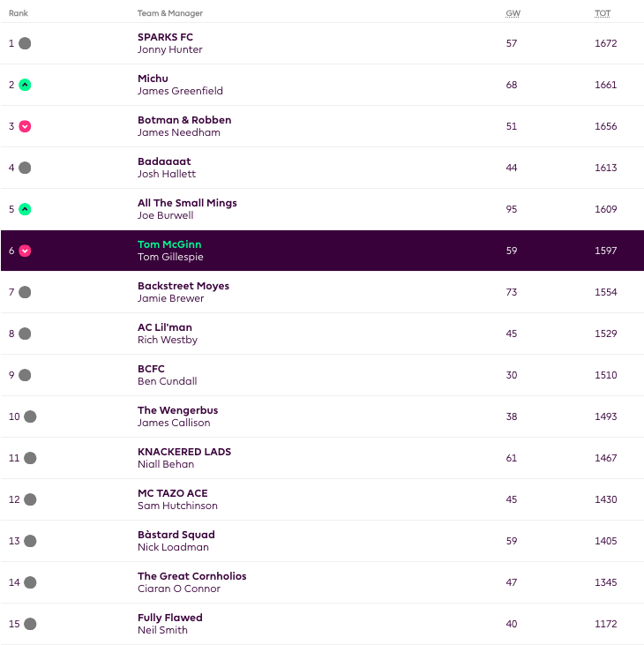Click the TOT column header
Image resolution: width=644 pixels, height=645 pixels.
(x=603, y=13)
